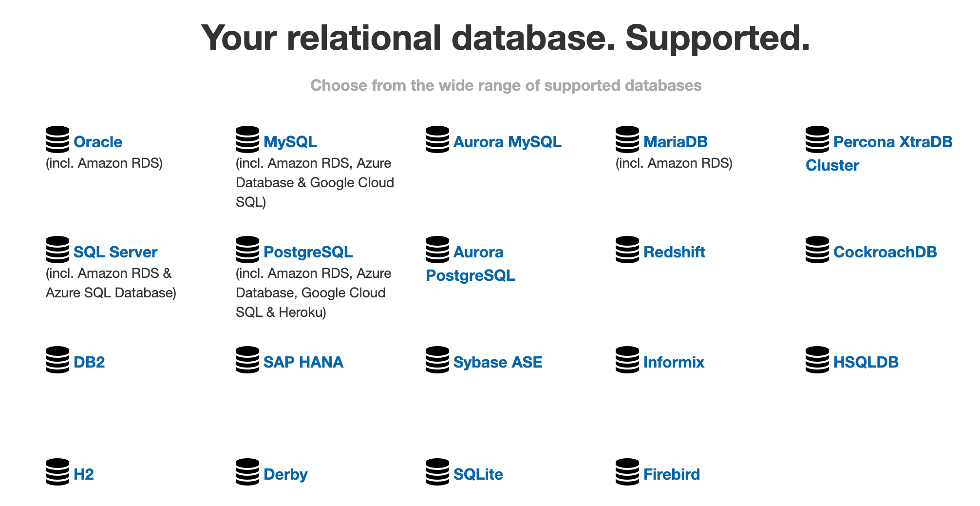Click the database icon next to MySQL
This screenshot has height=506, width=980.
click(x=247, y=140)
